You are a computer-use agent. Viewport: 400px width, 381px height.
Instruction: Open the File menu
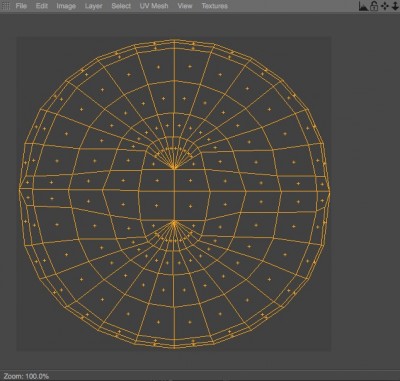(21, 6)
